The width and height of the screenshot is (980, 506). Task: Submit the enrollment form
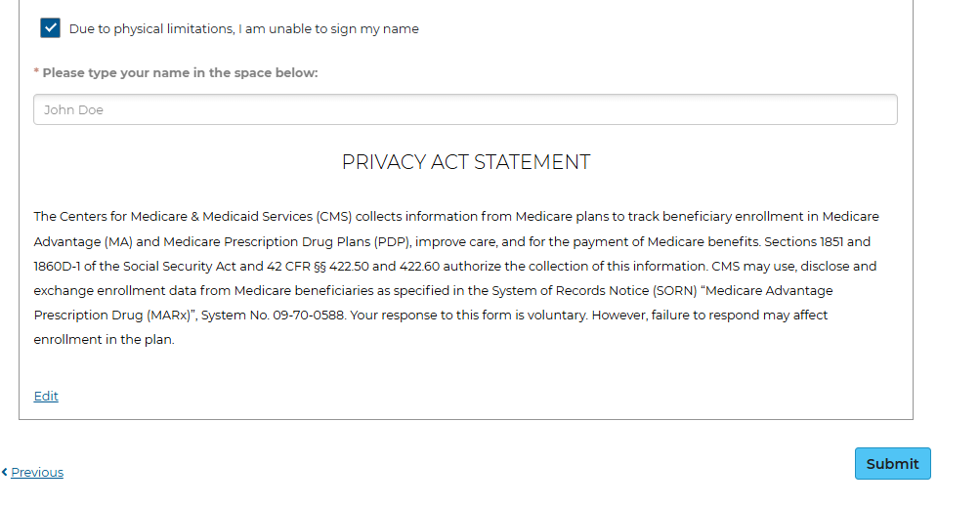click(x=892, y=464)
